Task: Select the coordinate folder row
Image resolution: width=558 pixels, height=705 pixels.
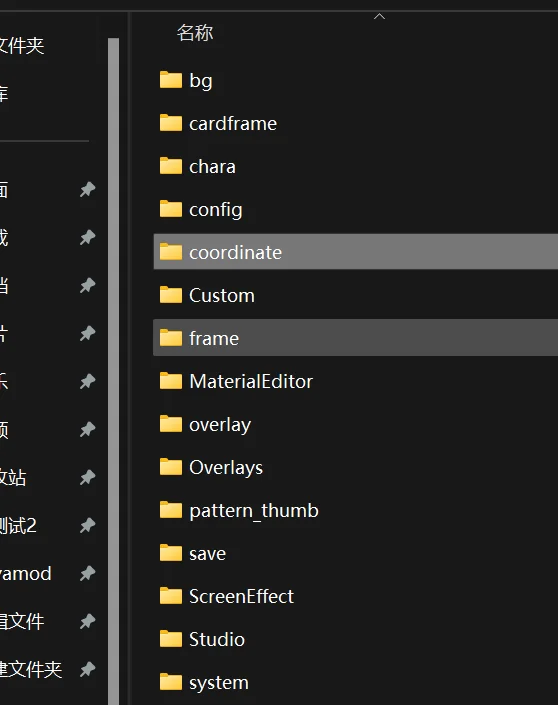Action: 356,252
